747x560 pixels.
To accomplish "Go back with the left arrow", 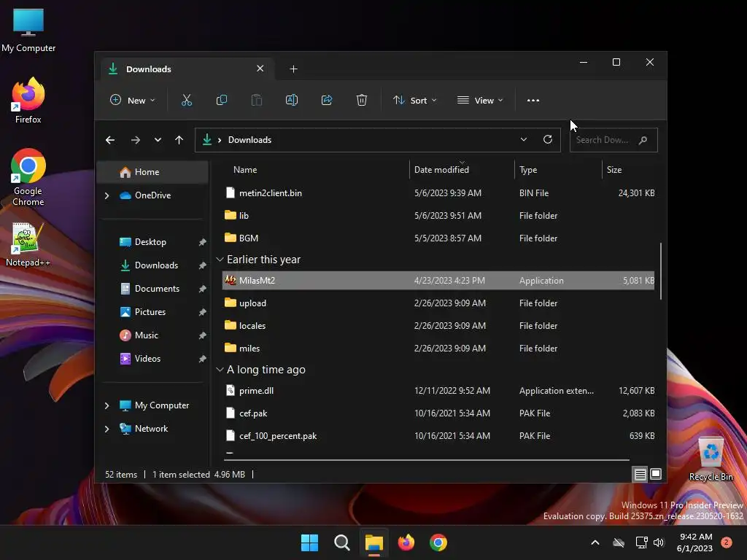I will coord(110,140).
